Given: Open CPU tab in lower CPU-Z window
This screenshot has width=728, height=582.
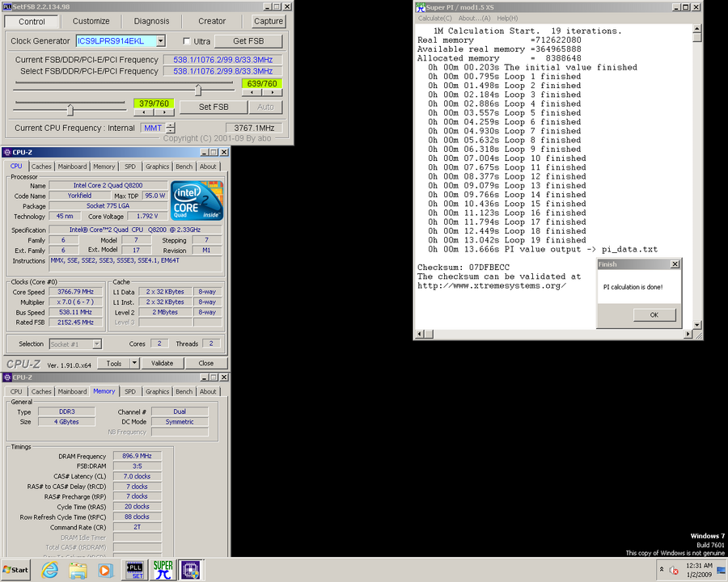Looking at the screenshot, I should [16, 391].
